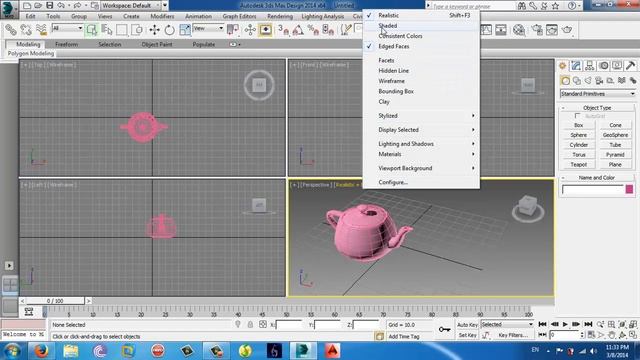640x360 pixels.
Task: Open the Modifiers menu
Action: click(x=162, y=16)
